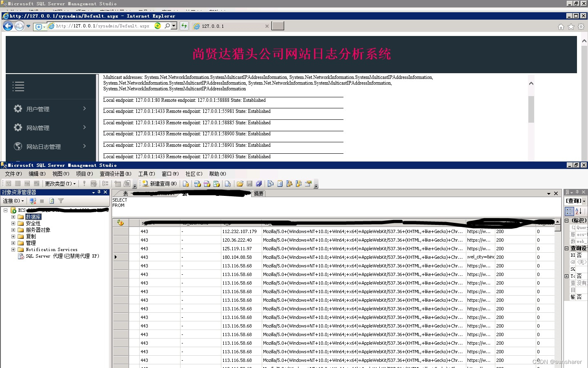Collapse the 查询设计器 properties section

point(567,248)
